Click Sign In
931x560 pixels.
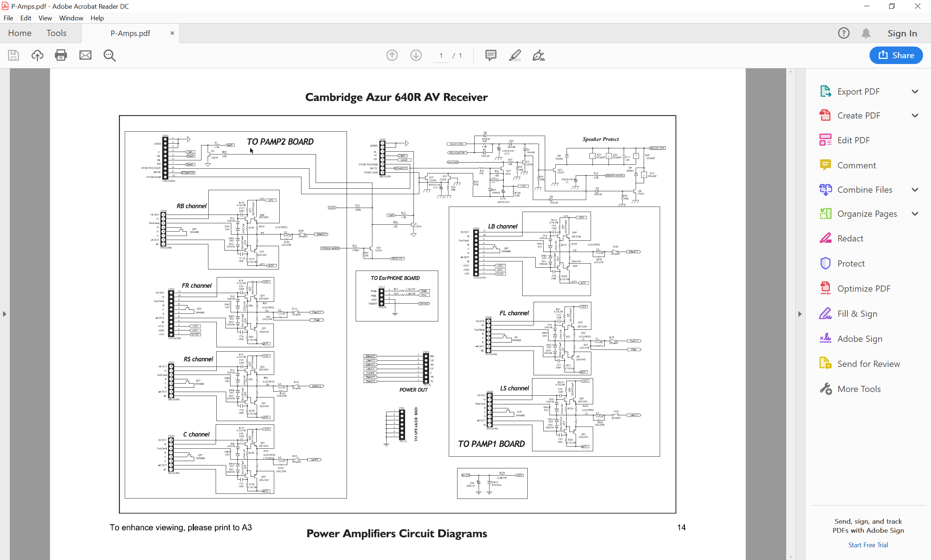[x=902, y=33]
